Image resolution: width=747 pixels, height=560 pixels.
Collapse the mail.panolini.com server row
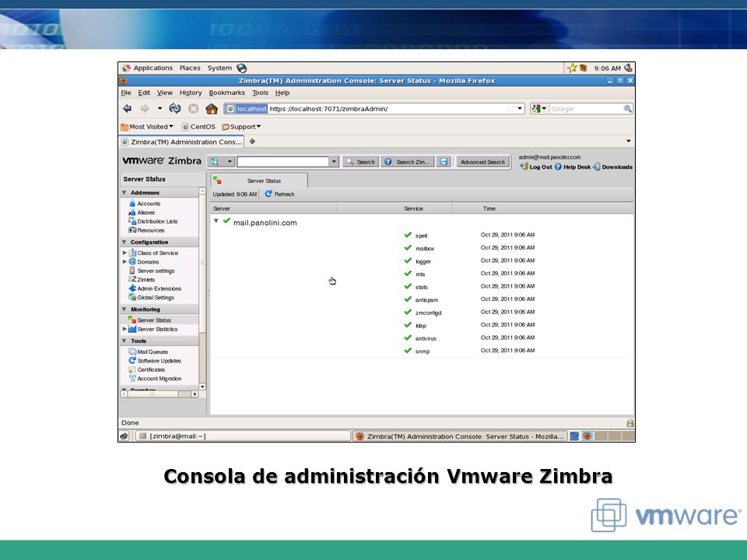[216, 221]
